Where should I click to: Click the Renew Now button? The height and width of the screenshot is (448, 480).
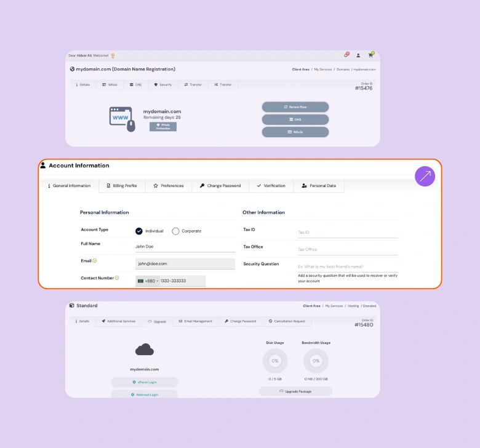[x=295, y=107]
